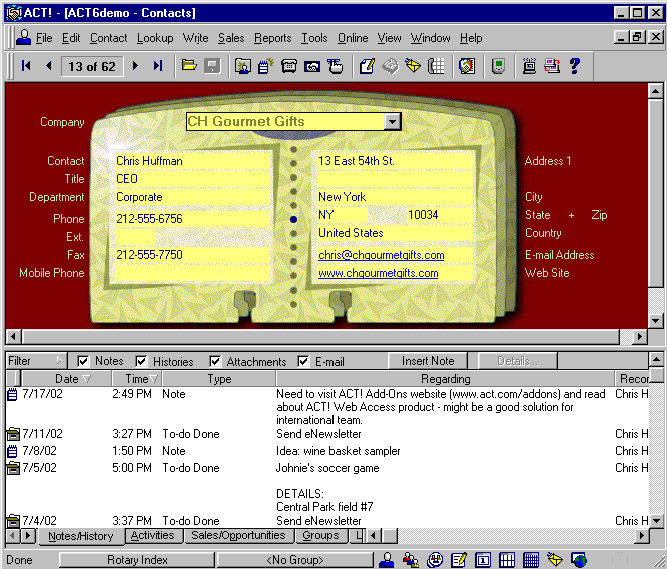This screenshot has height=569, width=667.
Task: Uncheck the E-mail filter checkbox
Action: [x=303, y=361]
